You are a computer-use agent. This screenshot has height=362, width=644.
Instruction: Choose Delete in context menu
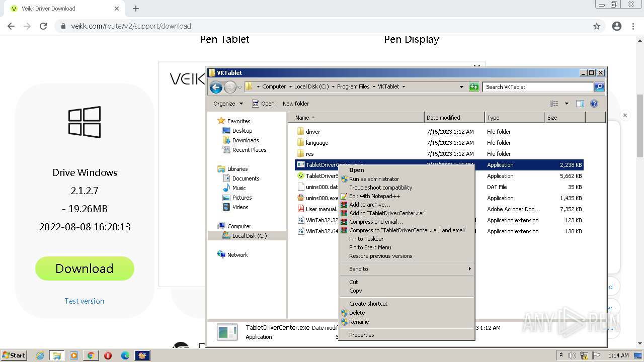pyautogui.click(x=407, y=313)
